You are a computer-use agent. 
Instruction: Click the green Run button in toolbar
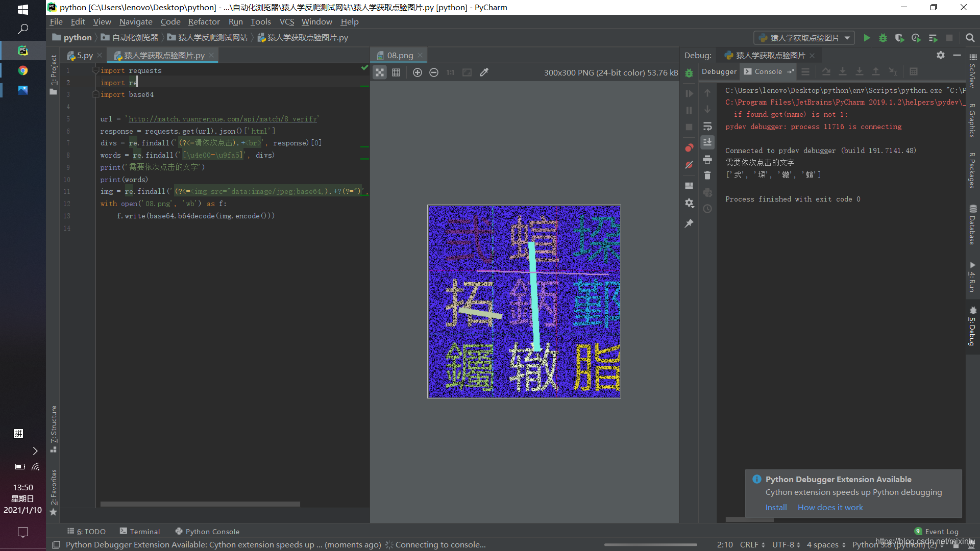point(866,38)
